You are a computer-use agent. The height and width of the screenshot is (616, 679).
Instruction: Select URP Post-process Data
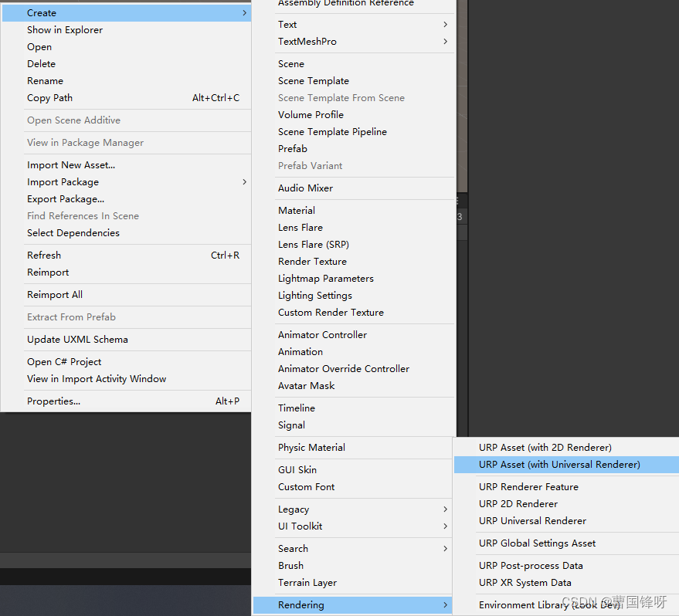(566, 565)
